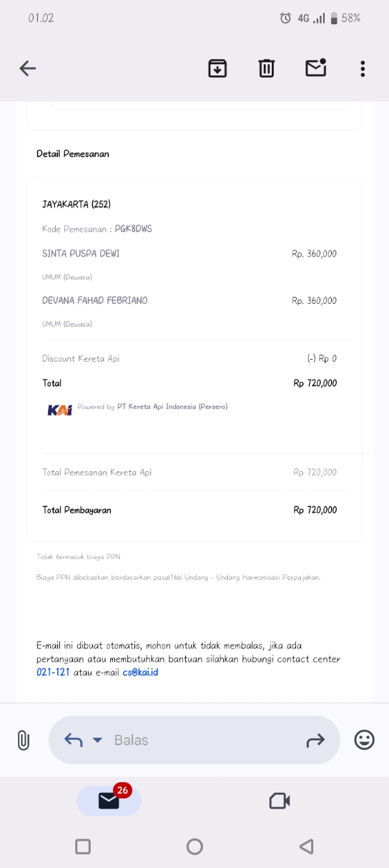The height and width of the screenshot is (868, 389).
Task: Tap the reply arrow icon
Action: (73, 740)
